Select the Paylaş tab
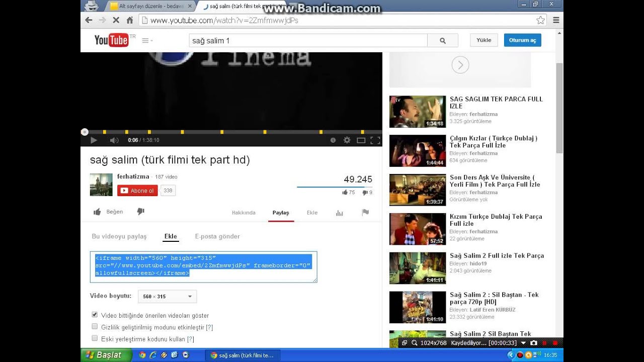Screen dimensions: 644x362 pyautogui.click(x=281, y=213)
